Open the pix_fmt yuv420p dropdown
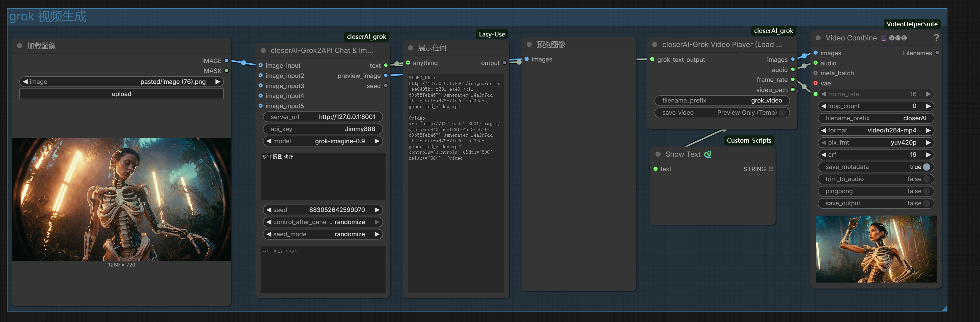The height and width of the screenshot is (322, 980). 875,143
